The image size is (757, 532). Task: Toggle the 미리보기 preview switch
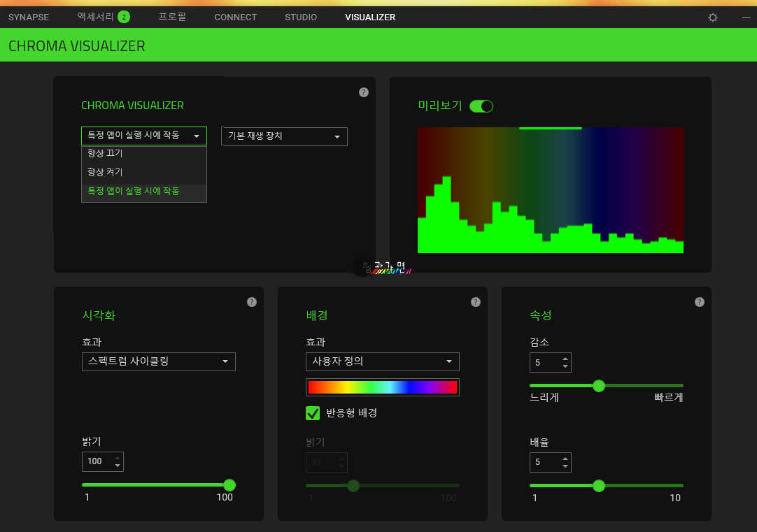481,106
